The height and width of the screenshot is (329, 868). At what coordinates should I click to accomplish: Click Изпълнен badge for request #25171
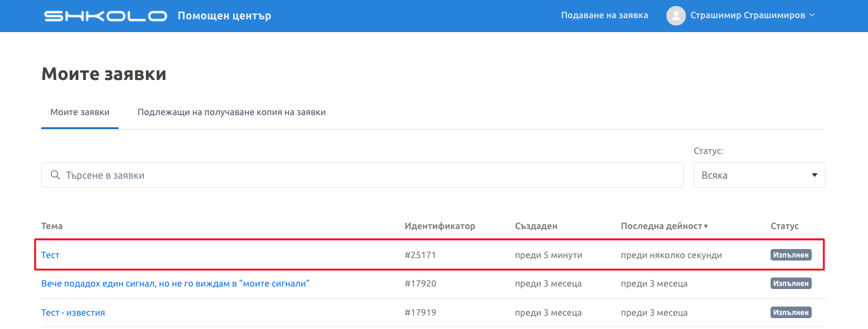click(x=791, y=255)
